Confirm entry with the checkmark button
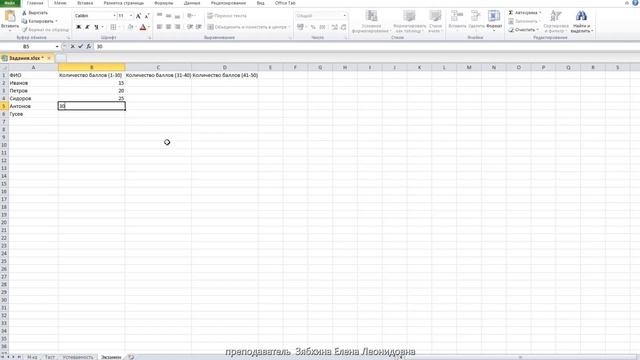The width and height of the screenshot is (640, 360). [x=80, y=47]
